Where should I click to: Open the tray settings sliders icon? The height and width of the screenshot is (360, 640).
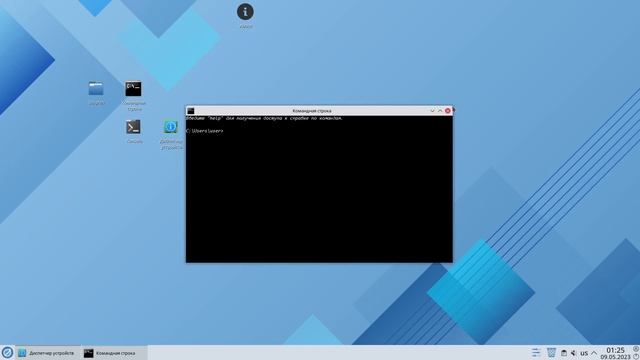[x=536, y=353]
